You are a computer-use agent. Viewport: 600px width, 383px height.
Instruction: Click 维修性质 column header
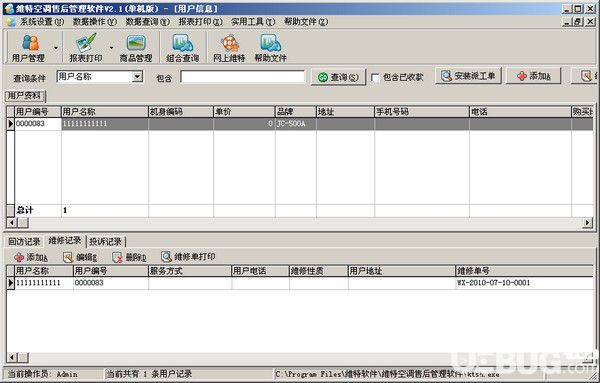coord(318,271)
